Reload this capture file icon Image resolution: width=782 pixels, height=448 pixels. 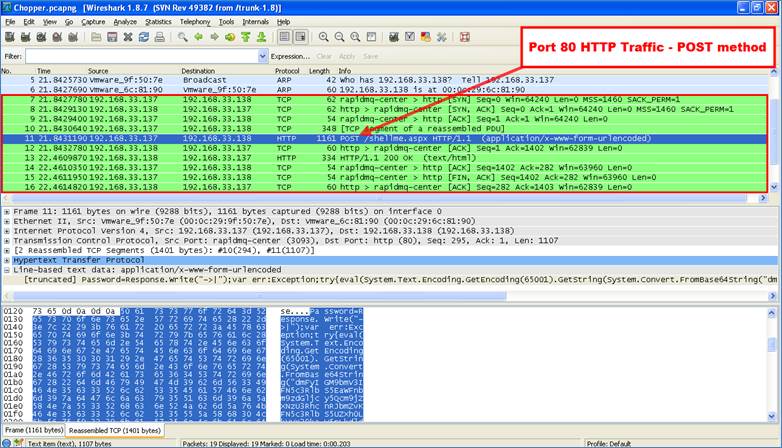[x=144, y=37]
